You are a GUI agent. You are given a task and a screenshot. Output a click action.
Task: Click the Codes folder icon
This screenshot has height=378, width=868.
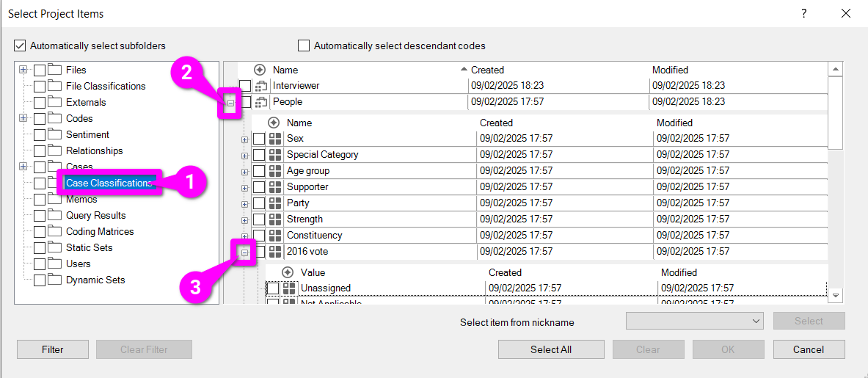click(x=54, y=118)
